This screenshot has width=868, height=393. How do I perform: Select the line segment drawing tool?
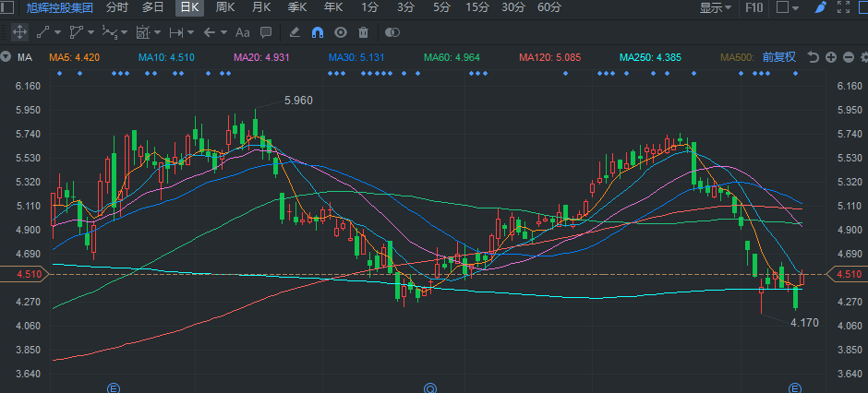(x=42, y=32)
